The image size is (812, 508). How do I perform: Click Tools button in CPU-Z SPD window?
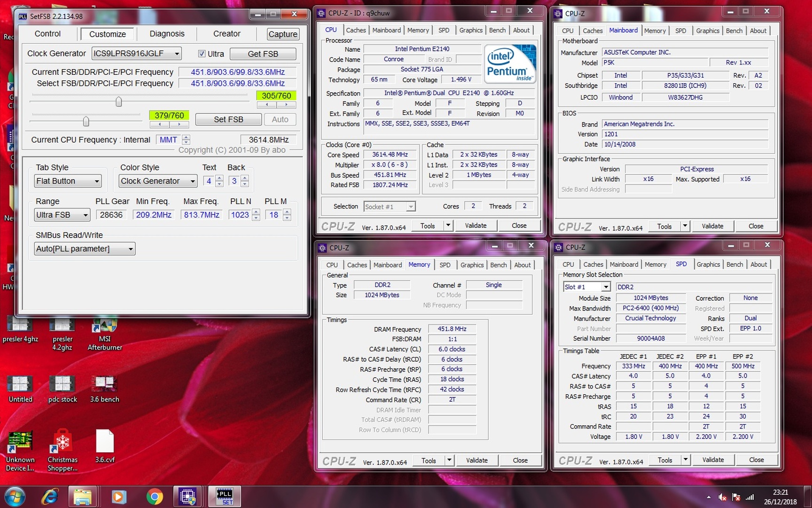(x=664, y=460)
